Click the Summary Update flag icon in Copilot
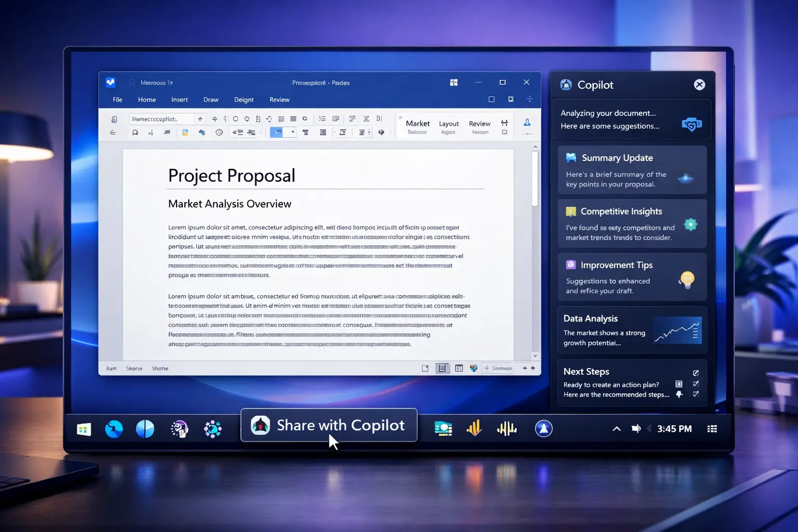 tap(571, 157)
